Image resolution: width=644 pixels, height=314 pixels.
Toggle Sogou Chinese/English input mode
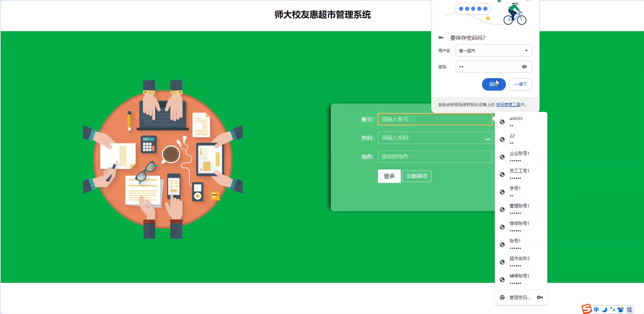(597, 310)
